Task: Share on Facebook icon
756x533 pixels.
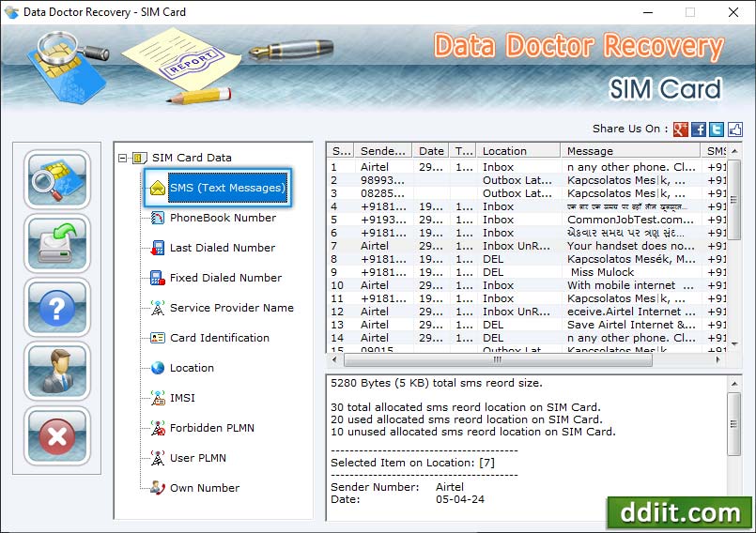Action: (699, 129)
